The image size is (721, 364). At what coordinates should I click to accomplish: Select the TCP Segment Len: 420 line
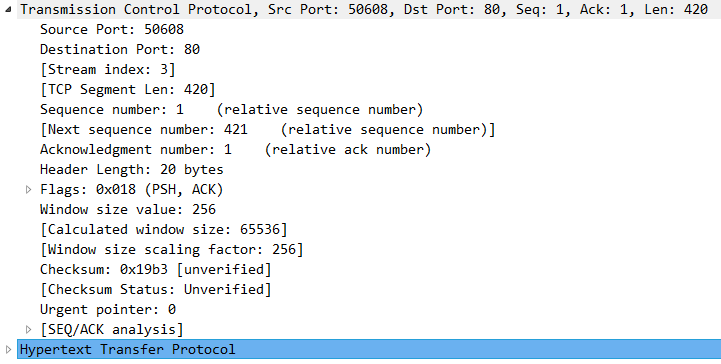pos(128,89)
